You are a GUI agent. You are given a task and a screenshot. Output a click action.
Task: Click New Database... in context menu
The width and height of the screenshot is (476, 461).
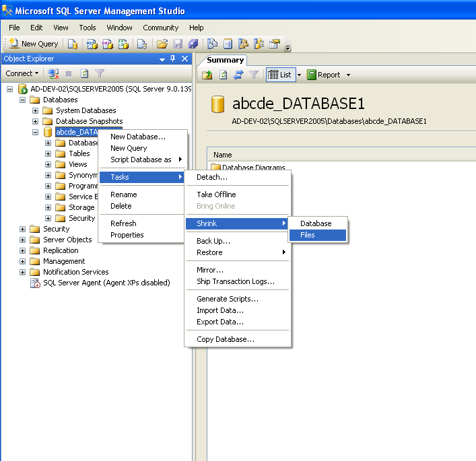(142, 137)
